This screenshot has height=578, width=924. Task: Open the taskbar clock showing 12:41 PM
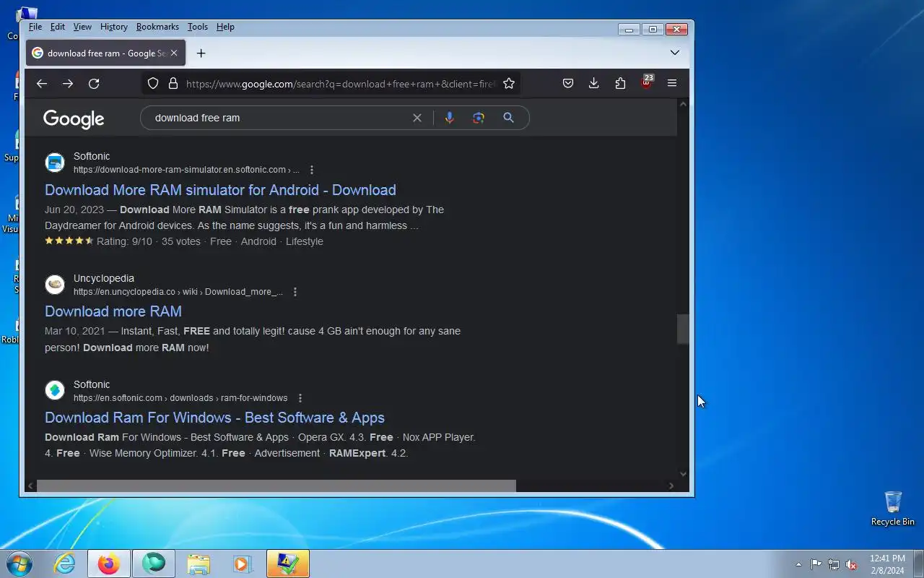pyautogui.click(x=887, y=564)
